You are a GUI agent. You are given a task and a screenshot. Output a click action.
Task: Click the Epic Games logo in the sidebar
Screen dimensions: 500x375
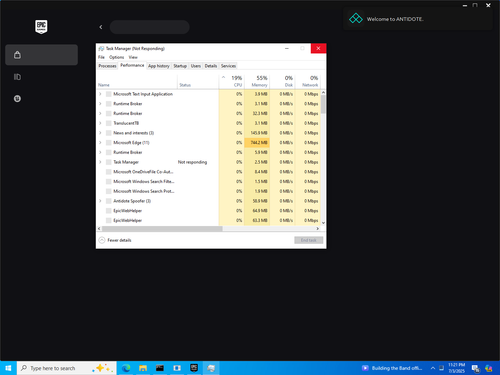click(x=41, y=27)
